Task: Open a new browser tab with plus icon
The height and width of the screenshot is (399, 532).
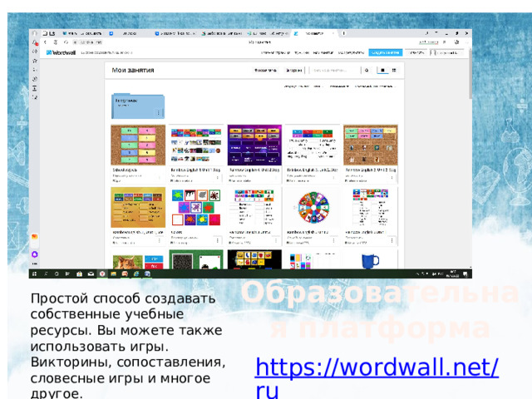Action: [x=343, y=33]
